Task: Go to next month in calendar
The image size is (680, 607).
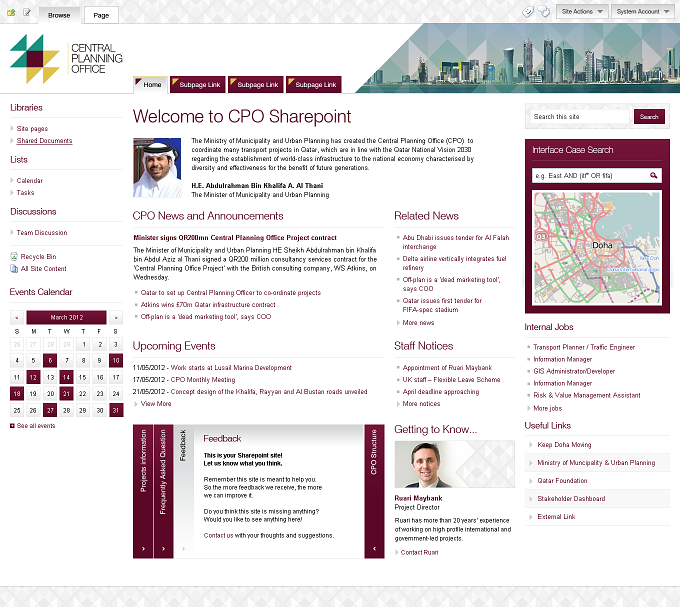Action: (116, 317)
